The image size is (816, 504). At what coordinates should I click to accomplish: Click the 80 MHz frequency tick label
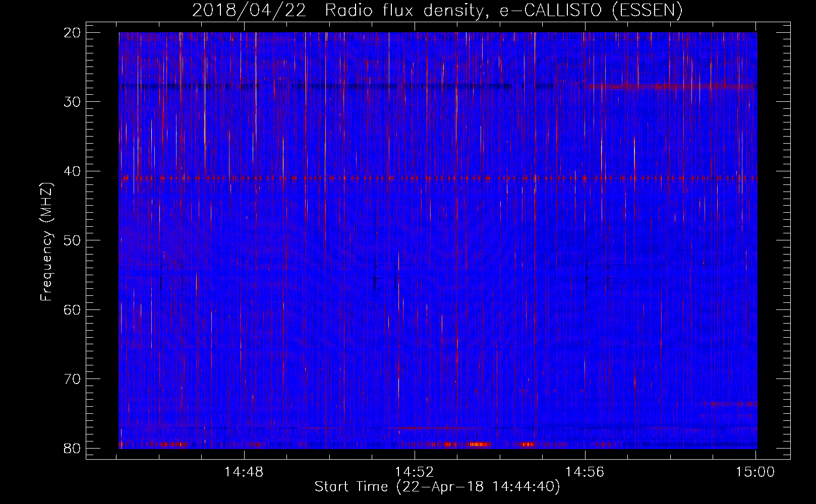point(73,448)
